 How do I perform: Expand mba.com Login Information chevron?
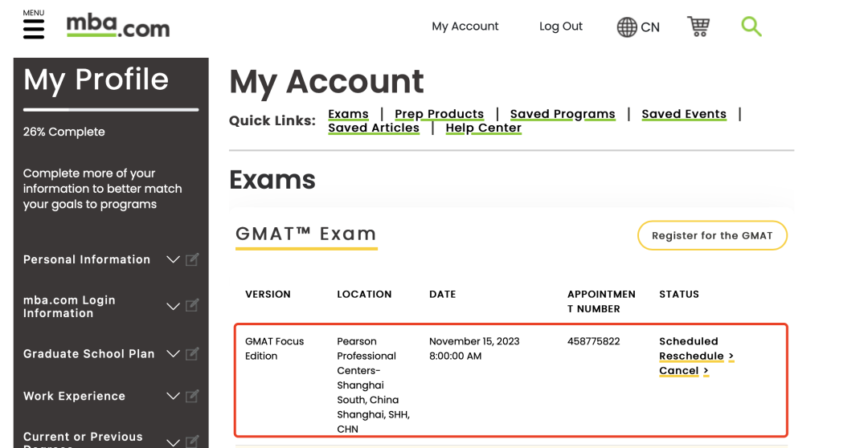[173, 306]
